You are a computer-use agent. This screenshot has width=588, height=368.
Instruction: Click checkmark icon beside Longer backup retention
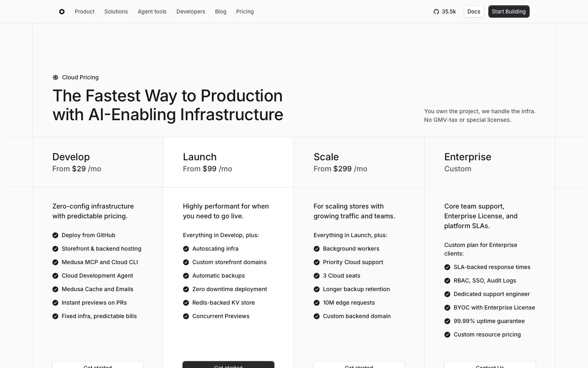click(316, 289)
